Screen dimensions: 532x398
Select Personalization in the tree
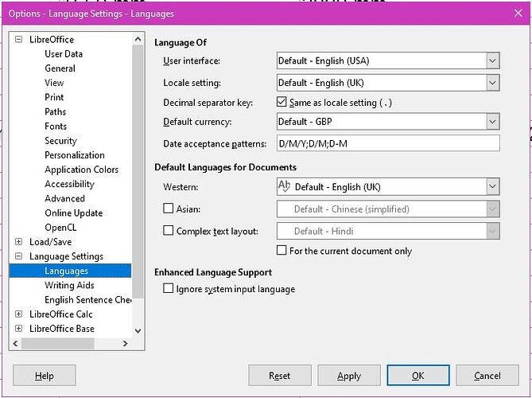tap(75, 155)
